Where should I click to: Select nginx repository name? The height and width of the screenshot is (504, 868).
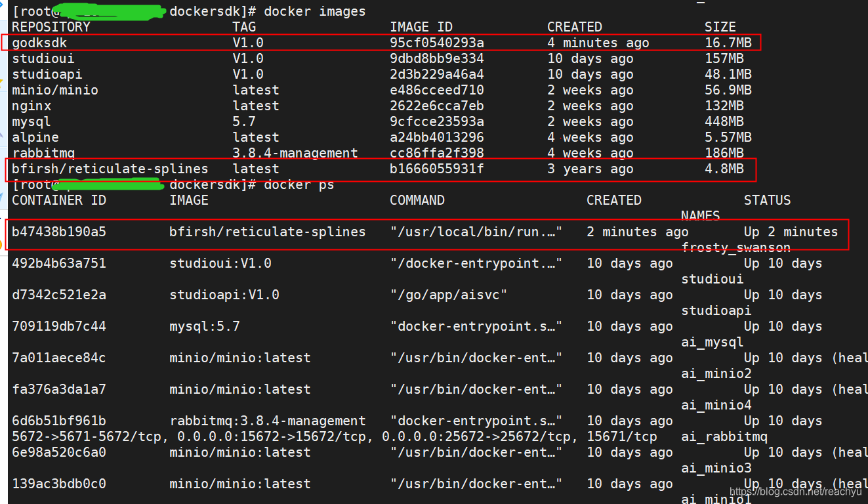point(31,106)
